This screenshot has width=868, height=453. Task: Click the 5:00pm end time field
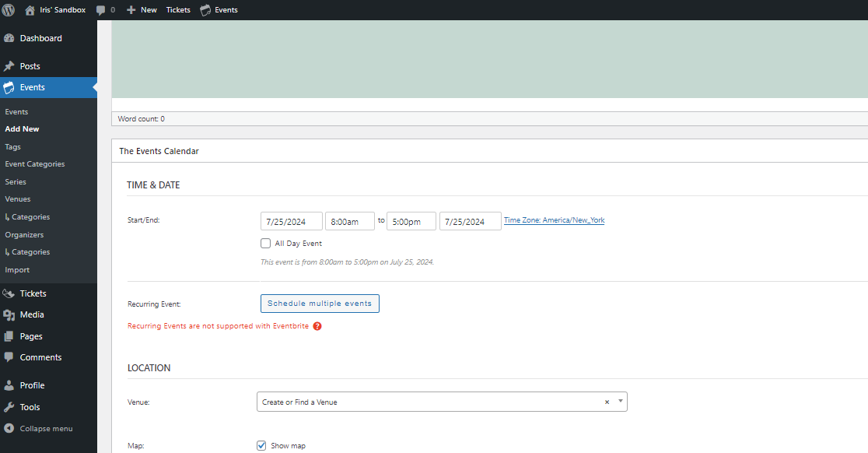click(411, 220)
